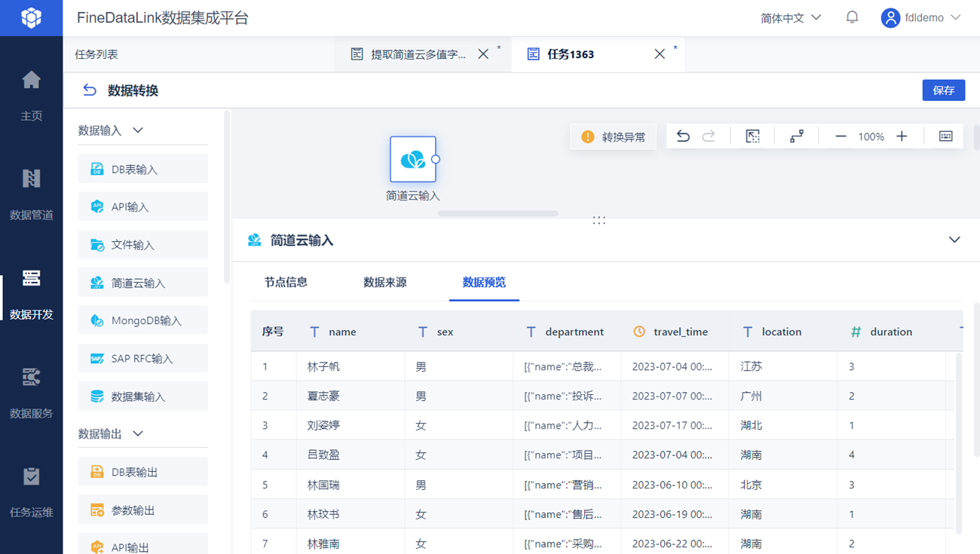Select the 数据预览 tab
The width and height of the screenshot is (980, 554).
[484, 283]
